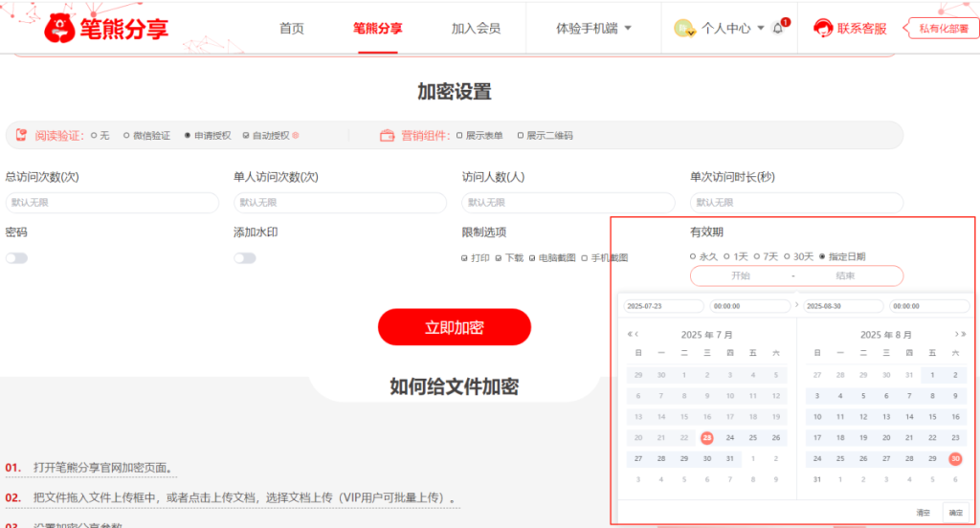Click step 02 把文件拖入文件上传框中 text
The image size is (980, 528).
(x=245, y=498)
